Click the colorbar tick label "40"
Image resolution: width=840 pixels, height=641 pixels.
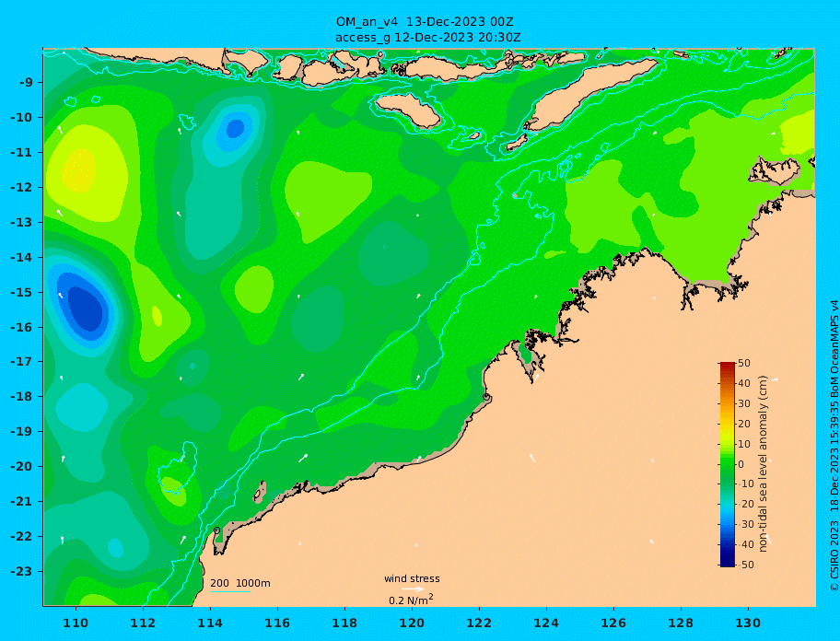744,383
